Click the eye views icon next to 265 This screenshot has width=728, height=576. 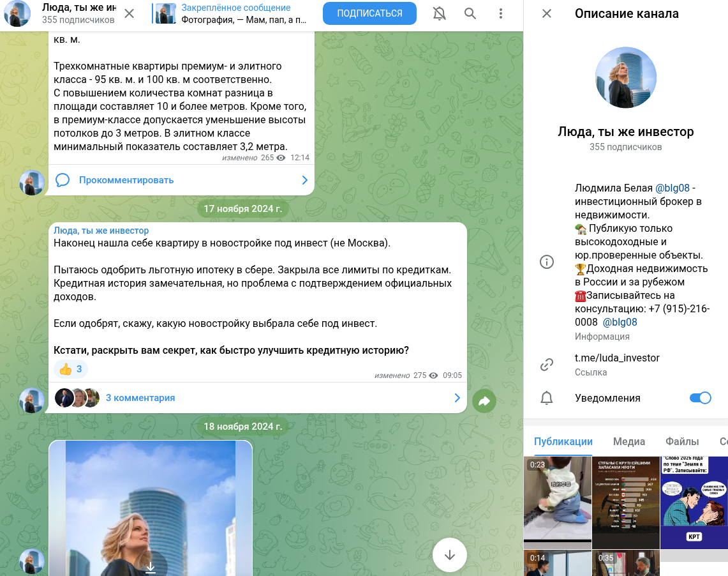pyautogui.click(x=281, y=158)
